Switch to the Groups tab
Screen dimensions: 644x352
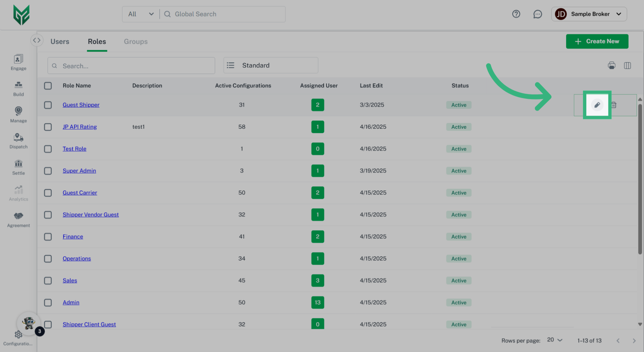136,42
